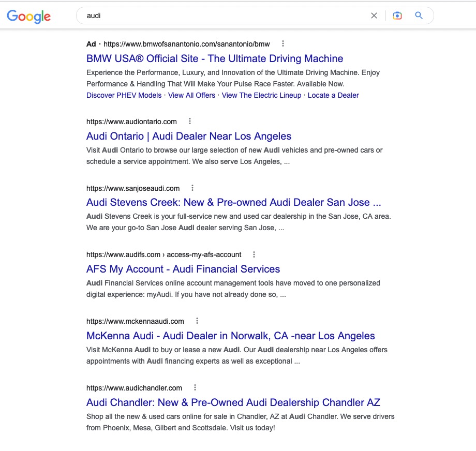Viewport: 476px width, 451px height.
Task: Click the Google logo
Action: (28, 16)
